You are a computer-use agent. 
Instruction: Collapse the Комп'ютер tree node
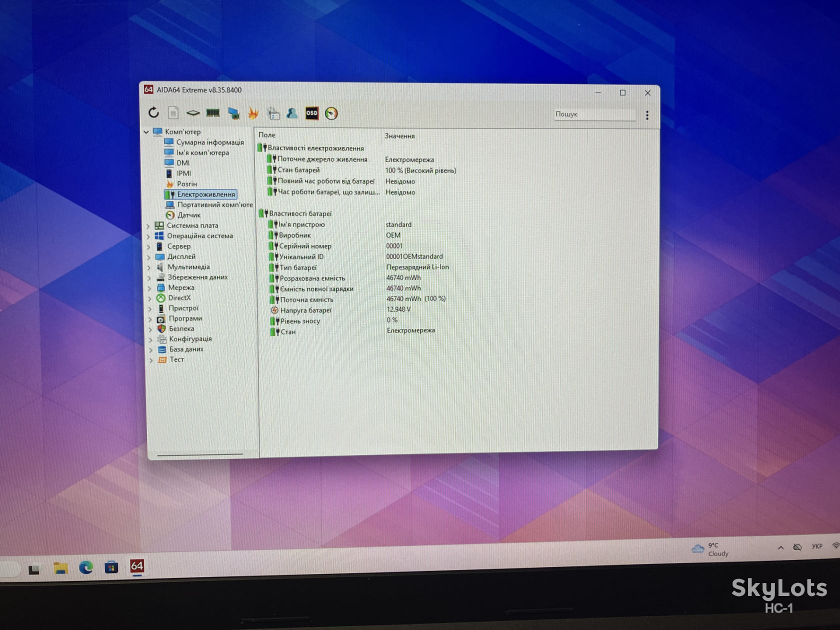(x=146, y=132)
